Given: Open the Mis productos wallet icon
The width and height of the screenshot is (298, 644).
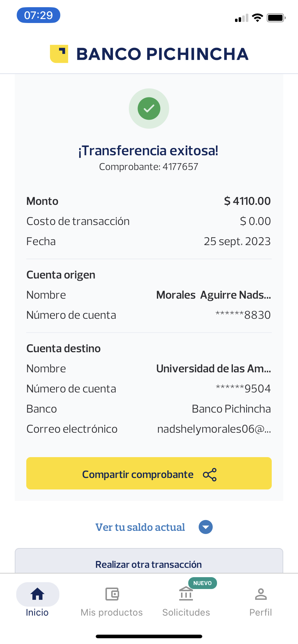Looking at the screenshot, I should click(x=112, y=594).
